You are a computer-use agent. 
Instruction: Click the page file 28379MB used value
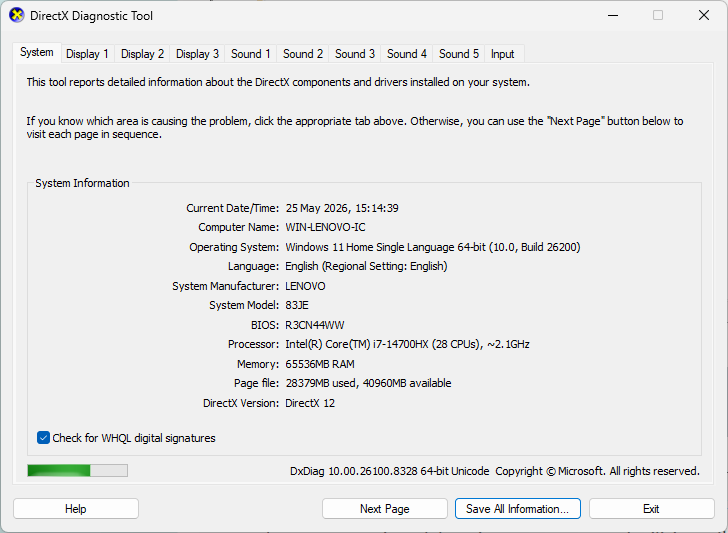(x=368, y=383)
